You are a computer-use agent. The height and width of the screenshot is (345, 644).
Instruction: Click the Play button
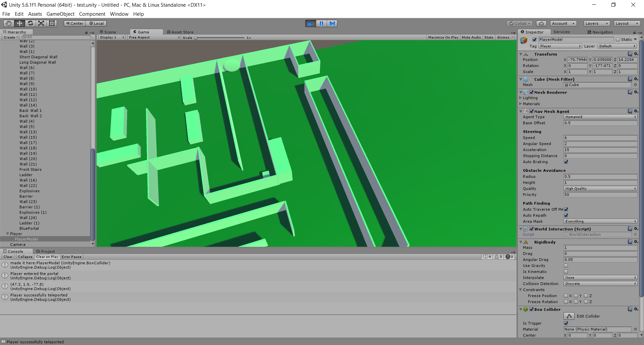tap(311, 23)
